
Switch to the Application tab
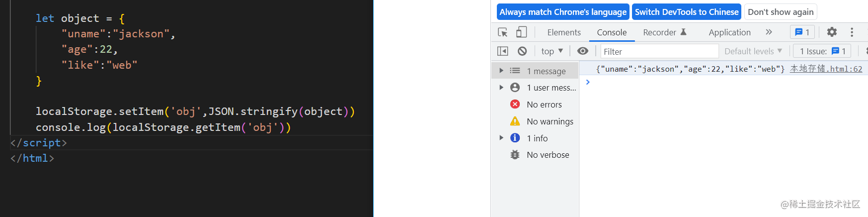click(x=729, y=32)
